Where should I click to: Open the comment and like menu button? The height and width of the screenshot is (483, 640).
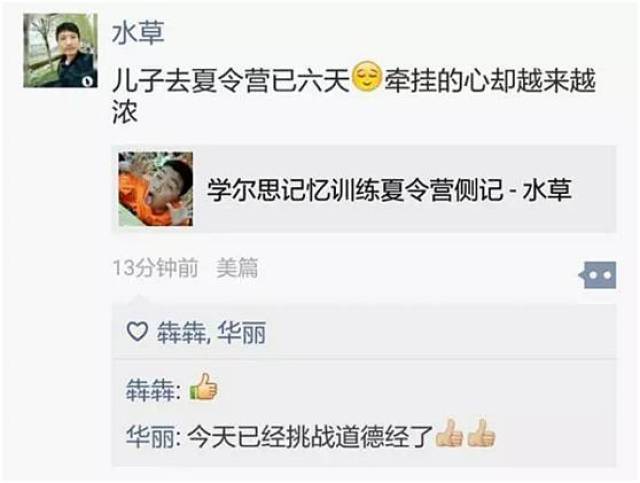[598, 275]
